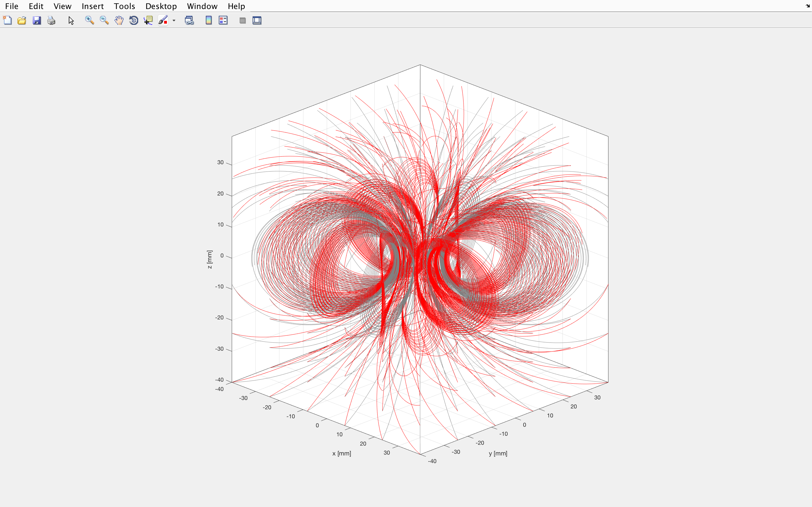Image resolution: width=812 pixels, height=507 pixels.
Task: Select the Edit Plot arrow tool
Action: [x=71, y=21]
